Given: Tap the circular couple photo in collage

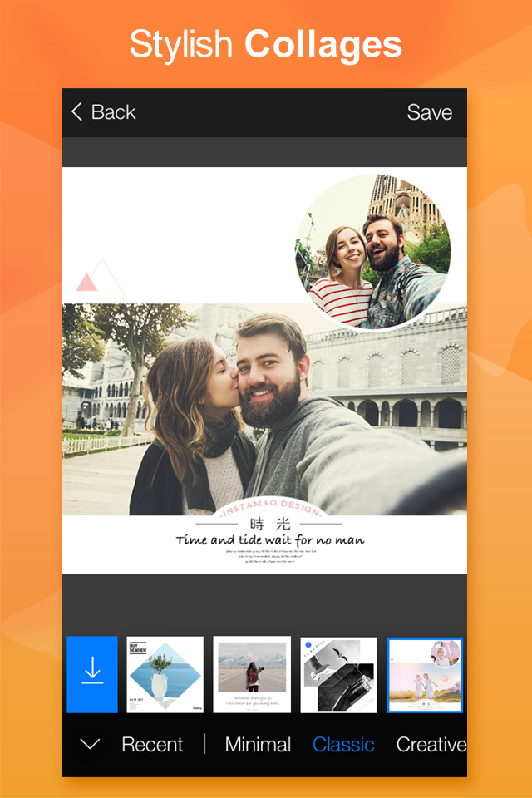Looking at the screenshot, I should coord(373,251).
